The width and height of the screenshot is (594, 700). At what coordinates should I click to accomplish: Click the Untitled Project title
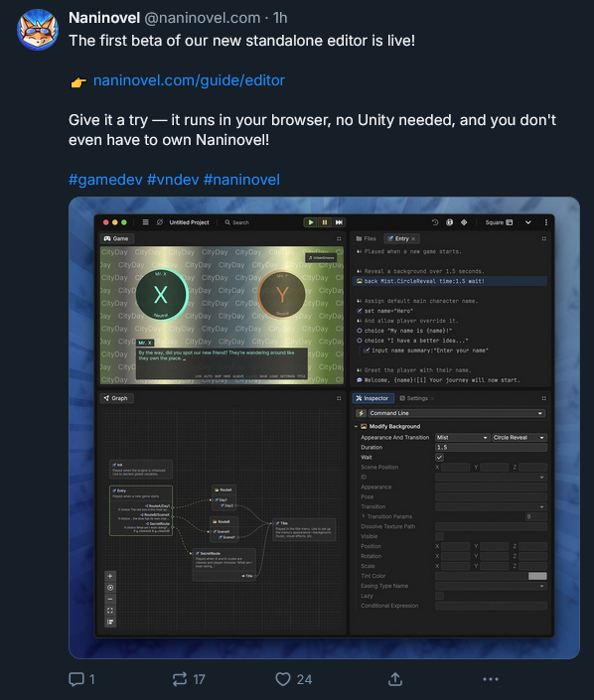(x=189, y=222)
